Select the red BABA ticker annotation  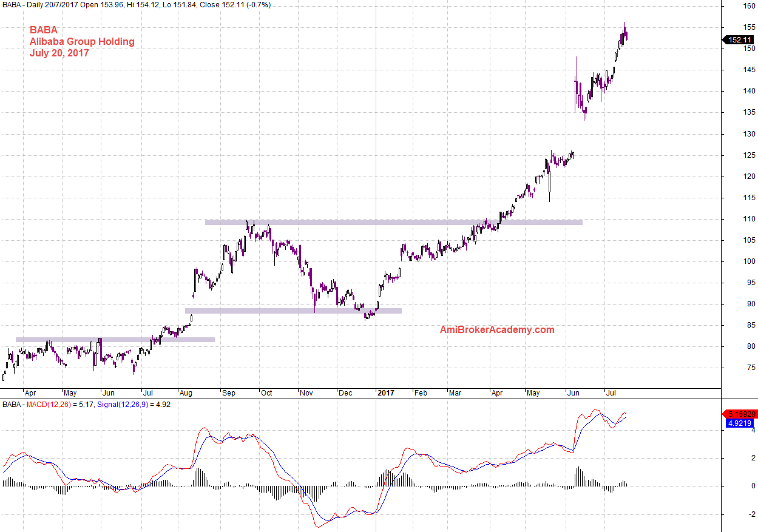[44, 30]
